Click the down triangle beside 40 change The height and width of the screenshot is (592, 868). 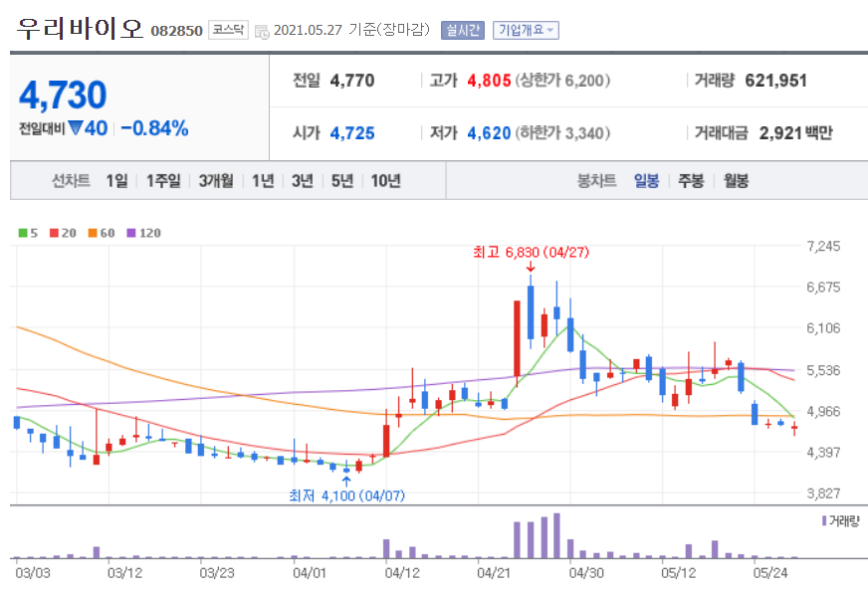(75, 128)
